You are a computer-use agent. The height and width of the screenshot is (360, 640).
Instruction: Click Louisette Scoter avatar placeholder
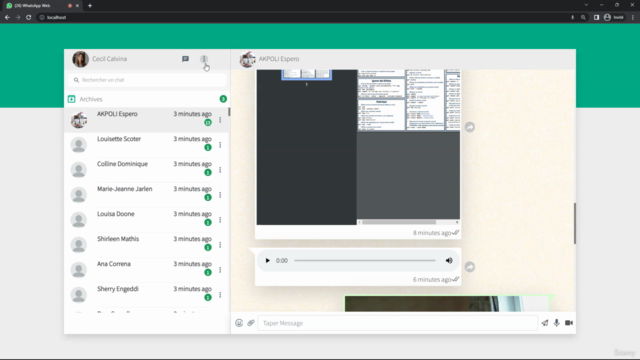tap(79, 145)
